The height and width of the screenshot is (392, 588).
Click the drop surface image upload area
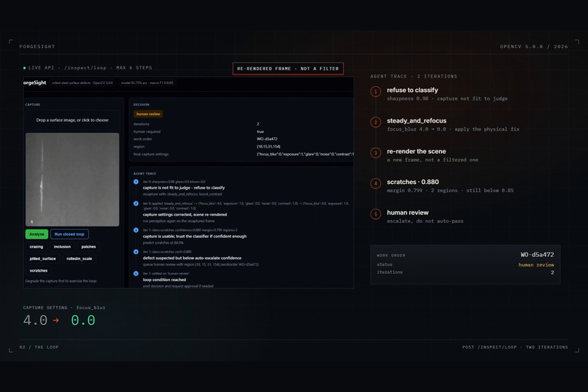tap(72, 120)
